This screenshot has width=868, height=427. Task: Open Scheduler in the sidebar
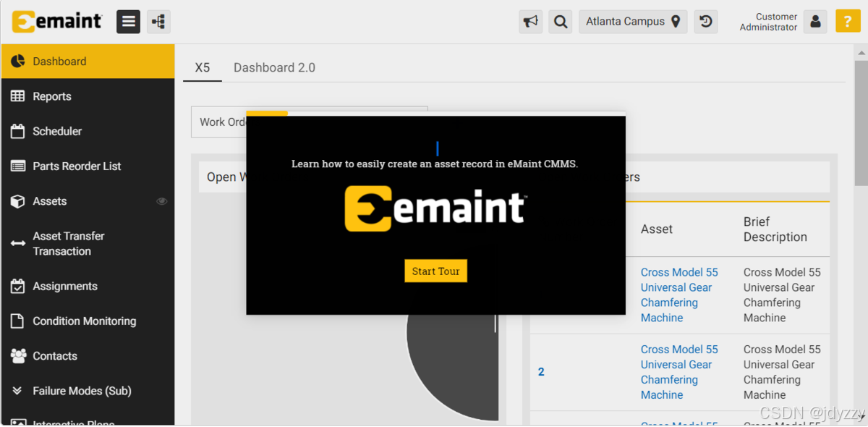tap(88, 131)
